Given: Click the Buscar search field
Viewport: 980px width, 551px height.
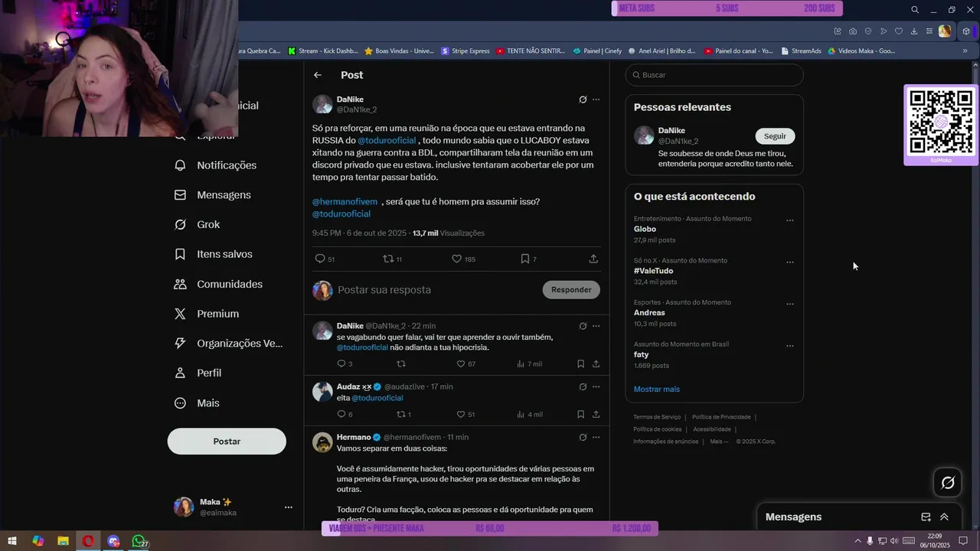Looking at the screenshot, I should click(x=714, y=75).
